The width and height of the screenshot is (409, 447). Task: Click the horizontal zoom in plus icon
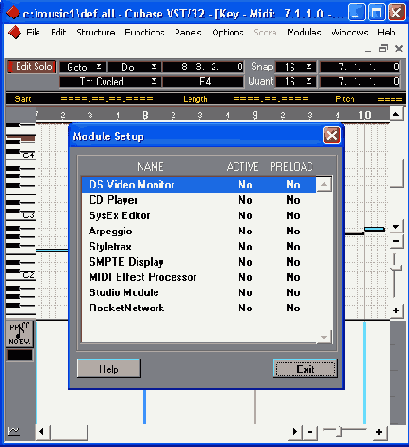click(x=379, y=432)
